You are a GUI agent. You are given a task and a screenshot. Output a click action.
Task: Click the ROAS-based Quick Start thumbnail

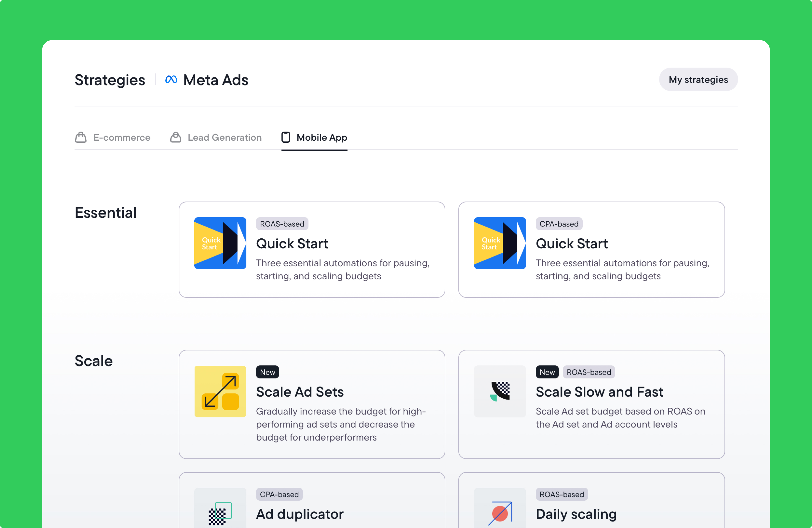220,243
